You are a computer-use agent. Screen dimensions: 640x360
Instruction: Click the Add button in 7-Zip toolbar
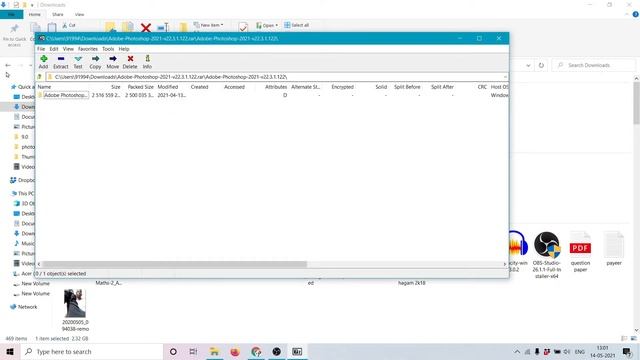pos(43,62)
